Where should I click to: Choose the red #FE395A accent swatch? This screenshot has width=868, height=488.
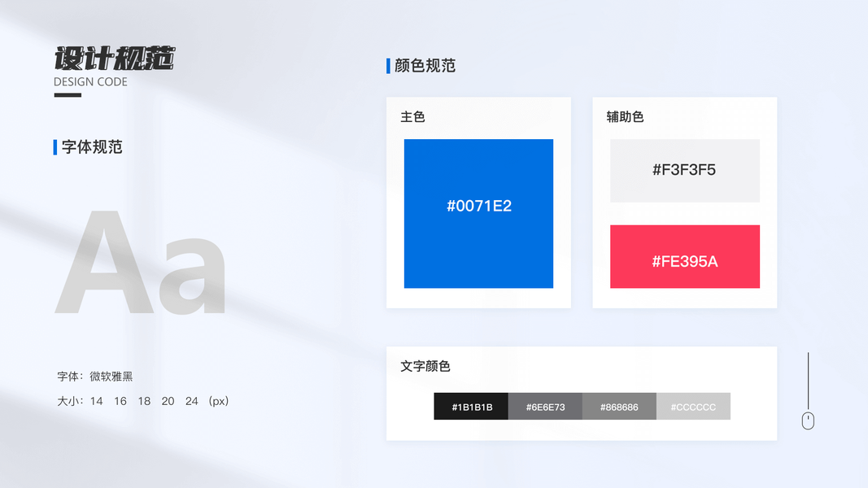[x=685, y=256]
